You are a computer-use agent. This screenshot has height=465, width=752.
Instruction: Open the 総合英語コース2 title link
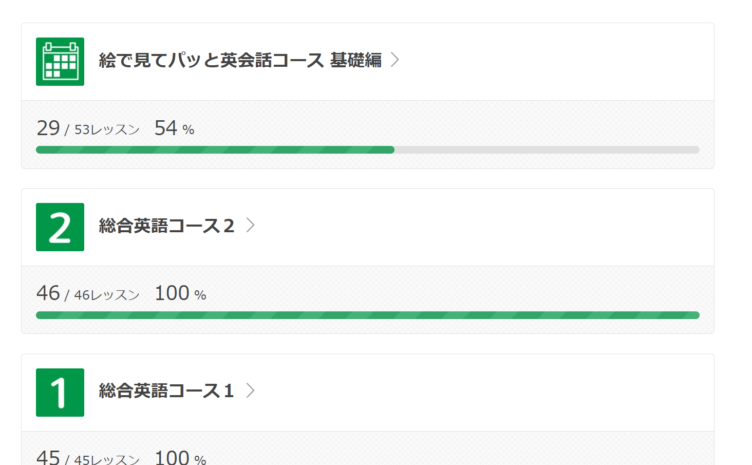pyautogui.click(x=166, y=226)
